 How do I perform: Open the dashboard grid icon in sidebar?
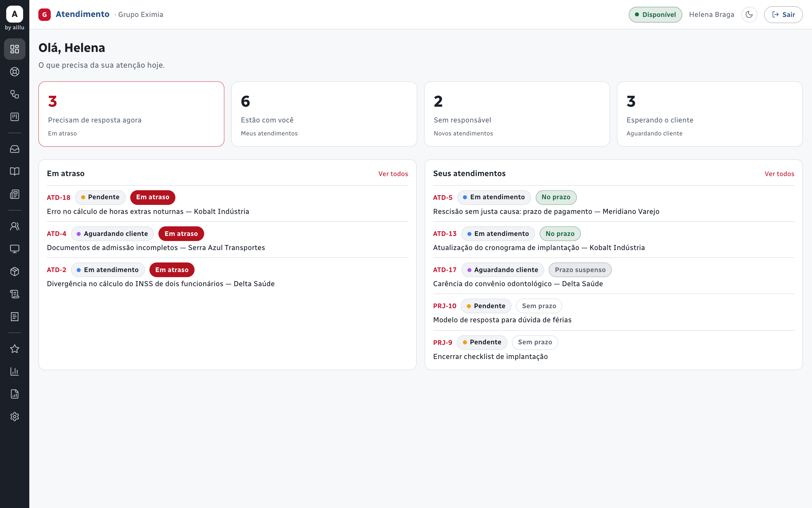click(x=14, y=49)
